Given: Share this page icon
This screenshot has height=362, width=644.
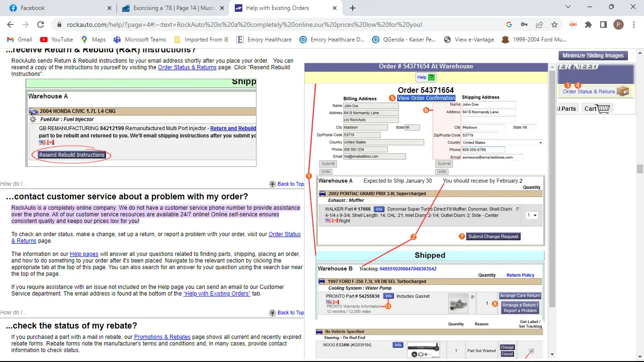Looking at the screenshot, I should (x=539, y=25).
